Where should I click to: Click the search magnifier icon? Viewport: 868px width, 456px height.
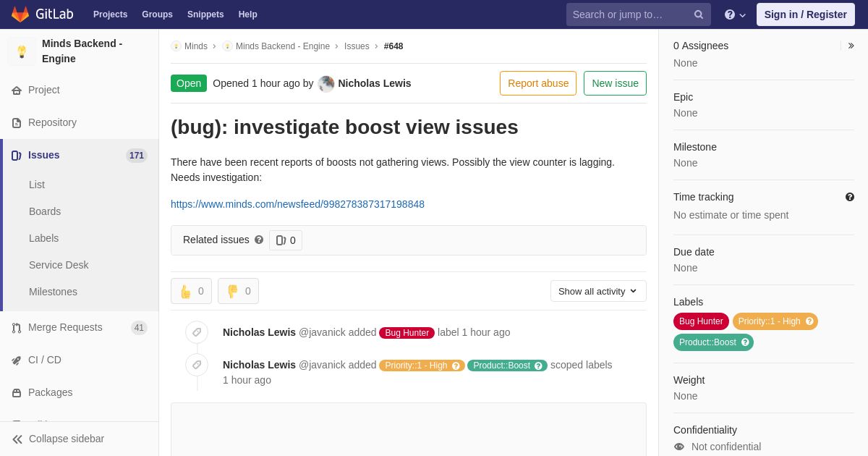tap(699, 14)
